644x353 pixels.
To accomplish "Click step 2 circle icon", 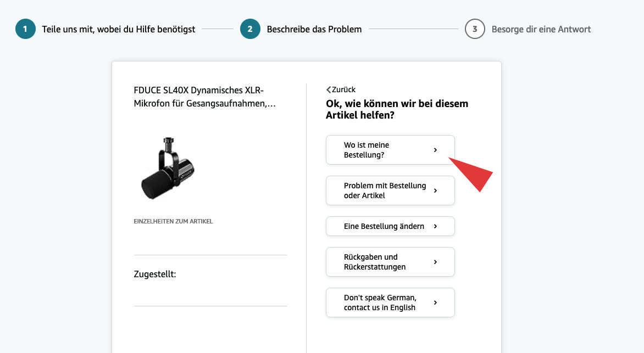I will 250,29.
